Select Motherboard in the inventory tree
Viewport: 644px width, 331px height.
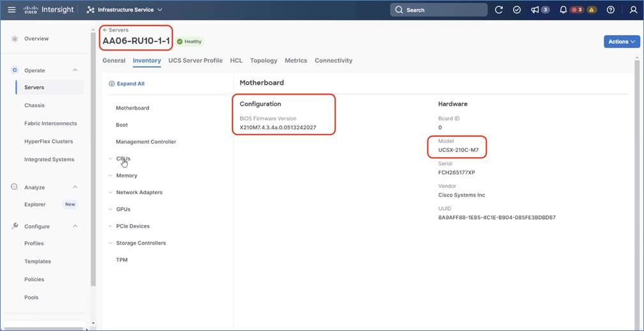tap(133, 108)
